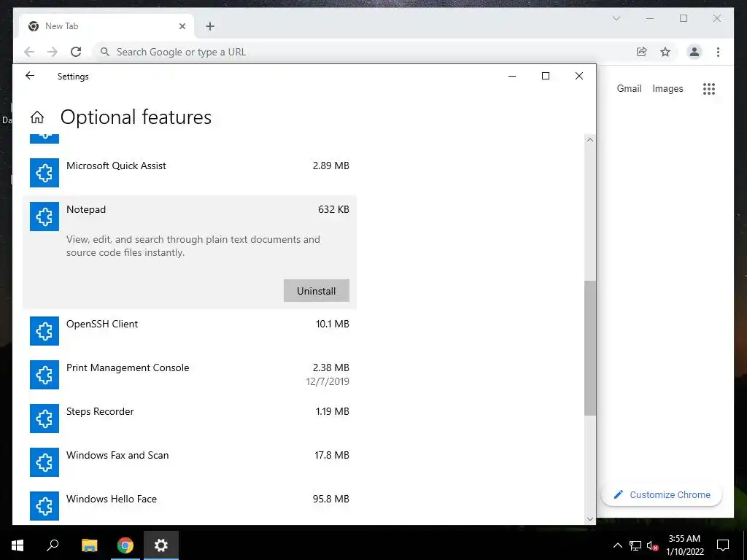Open Settings home via the house icon
This screenshot has width=747, height=560.
(x=37, y=117)
